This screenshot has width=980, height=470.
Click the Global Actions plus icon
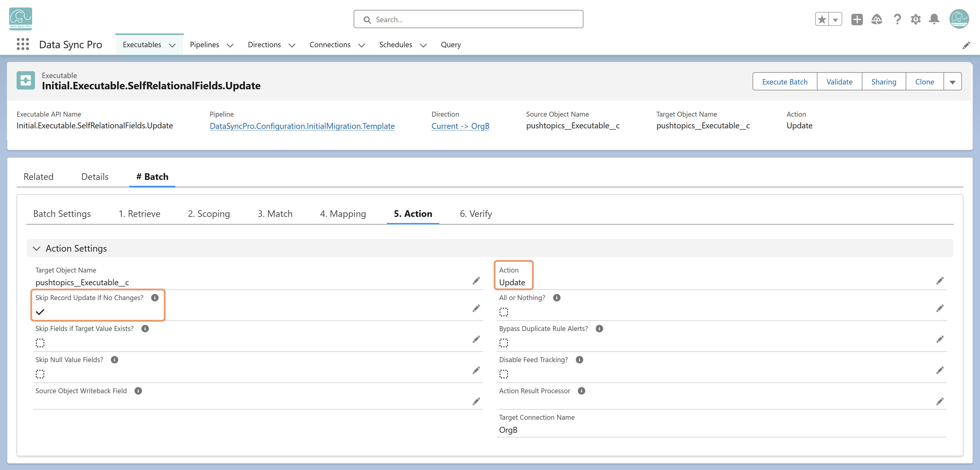tap(857, 19)
